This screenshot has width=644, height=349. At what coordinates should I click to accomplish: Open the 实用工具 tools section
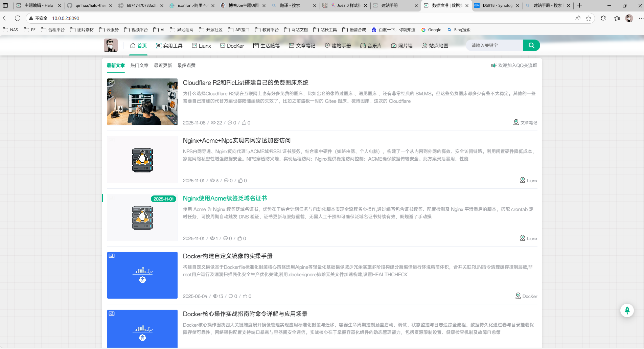pyautogui.click(x=169, y=45)
